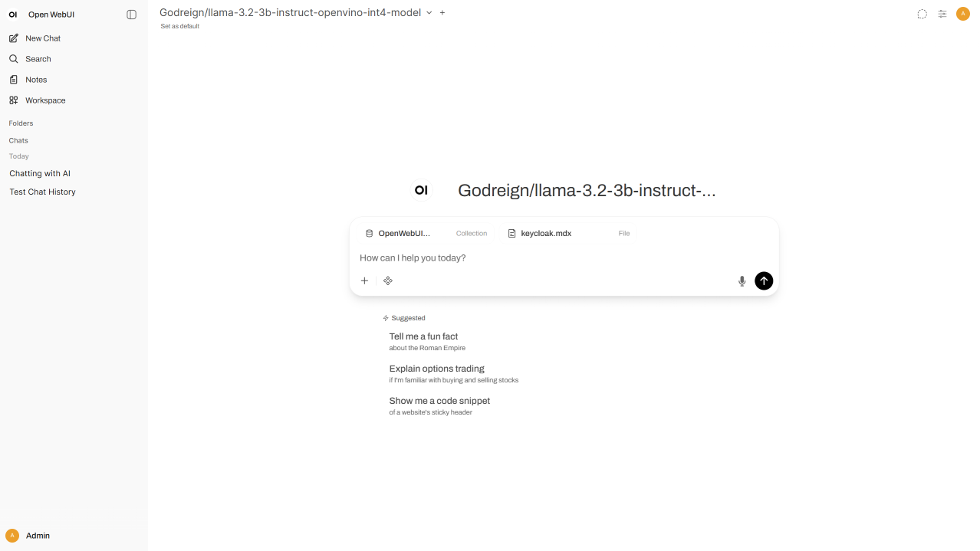Image resolution: width=980 pixels, height=551 pixels.
Task: Toggle the sidebar collapse control
Action: [131, 14]
